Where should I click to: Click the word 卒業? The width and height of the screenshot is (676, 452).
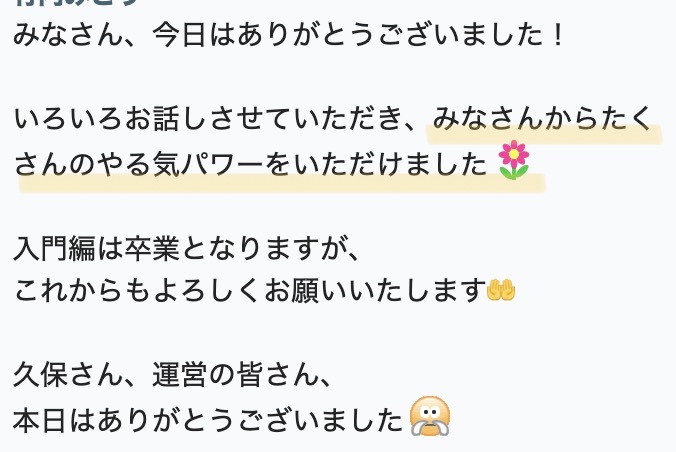(x=152, y=249)
